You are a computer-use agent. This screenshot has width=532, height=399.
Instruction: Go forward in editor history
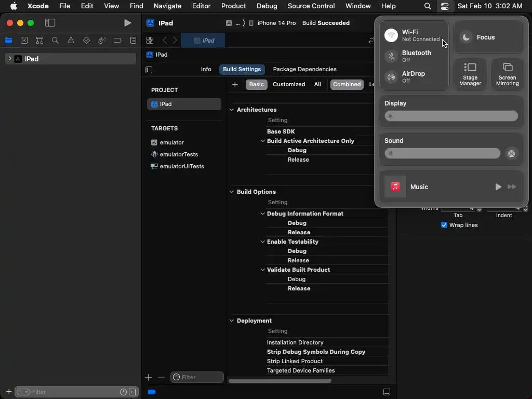click(x=175, y=41)
